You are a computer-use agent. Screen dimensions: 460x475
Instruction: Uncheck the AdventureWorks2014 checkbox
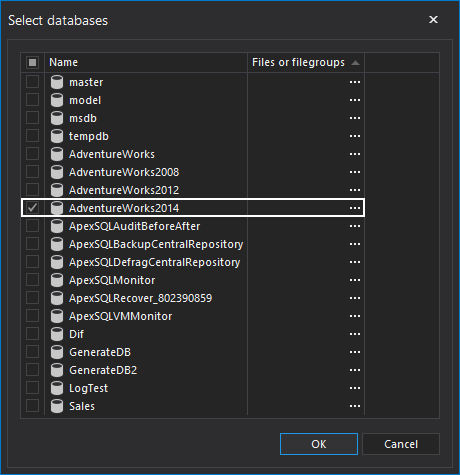32,208
